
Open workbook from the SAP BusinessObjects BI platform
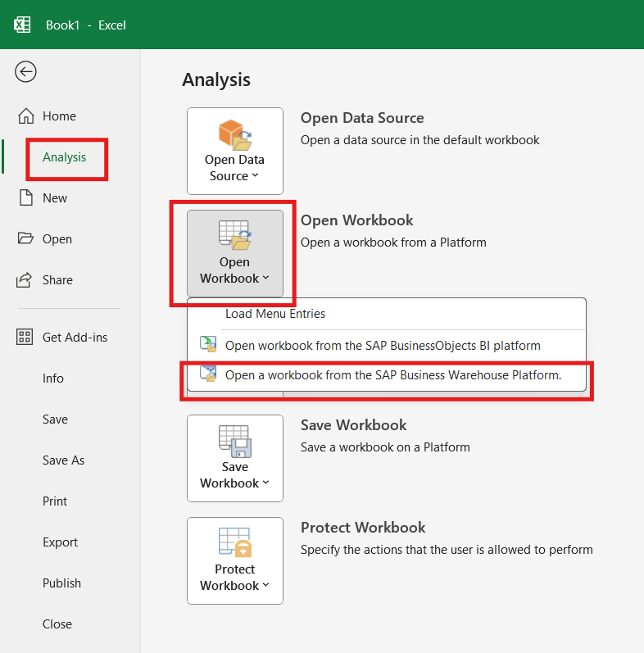pyautogui.click(x=383, y=346)
